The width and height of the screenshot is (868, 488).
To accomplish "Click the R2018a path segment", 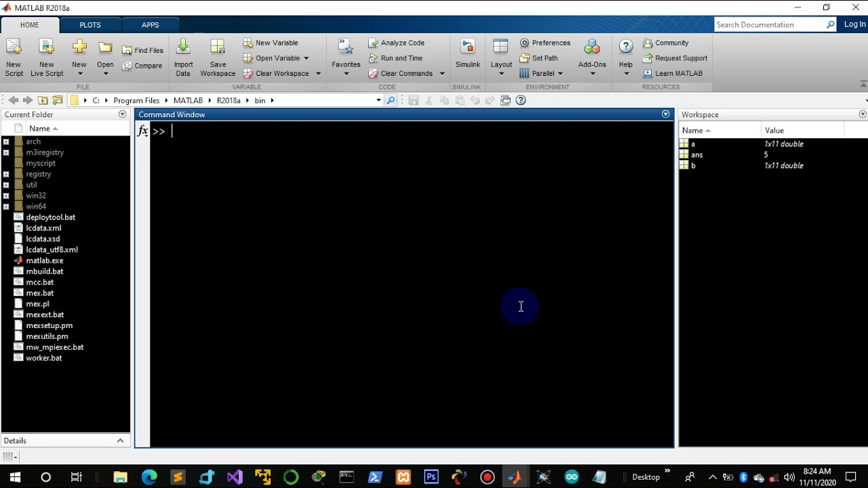I will [229, 100].
